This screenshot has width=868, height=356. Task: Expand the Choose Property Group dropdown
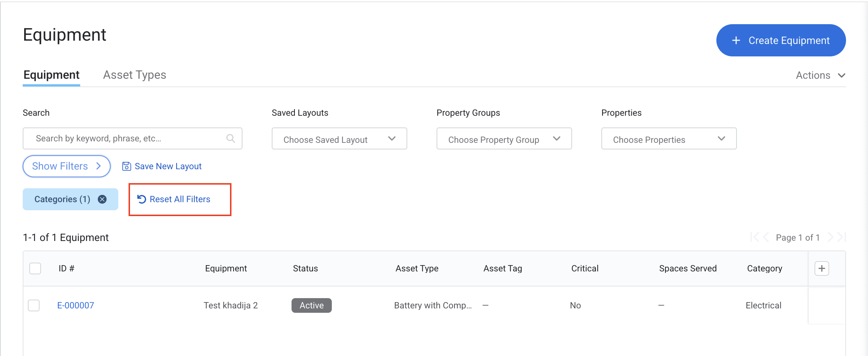(x=504, y=139)
